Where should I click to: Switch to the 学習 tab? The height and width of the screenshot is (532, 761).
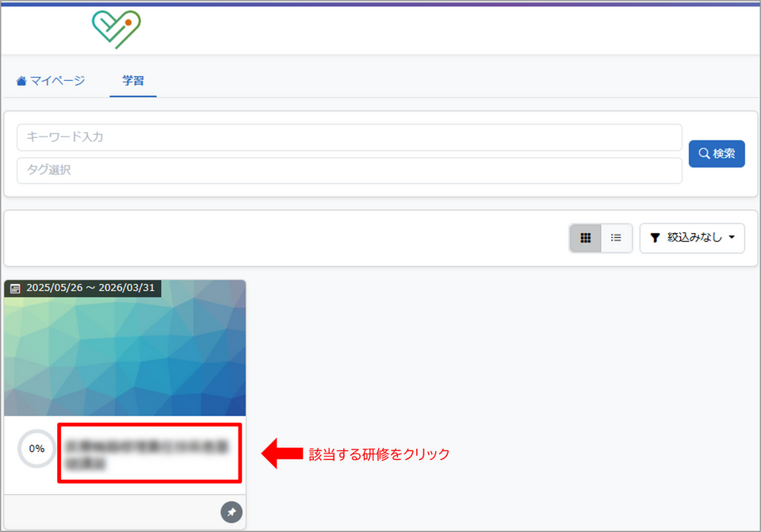coord(133,81)
